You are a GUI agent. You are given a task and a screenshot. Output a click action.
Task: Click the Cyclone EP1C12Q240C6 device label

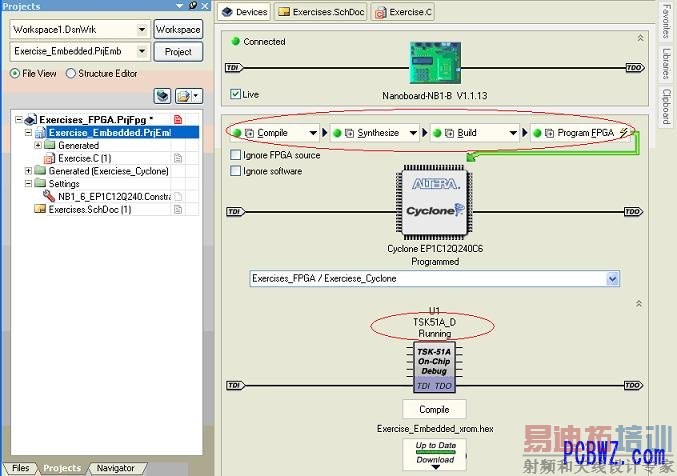435,249
